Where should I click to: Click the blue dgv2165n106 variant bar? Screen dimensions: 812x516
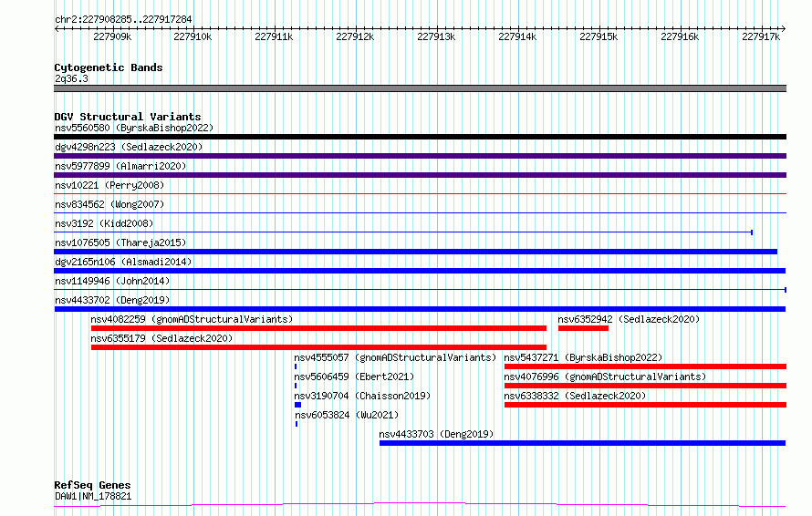coord(420,271)
